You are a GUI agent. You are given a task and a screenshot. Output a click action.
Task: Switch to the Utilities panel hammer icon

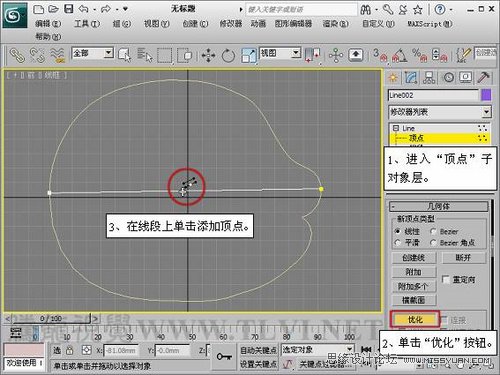pos(483,78)
